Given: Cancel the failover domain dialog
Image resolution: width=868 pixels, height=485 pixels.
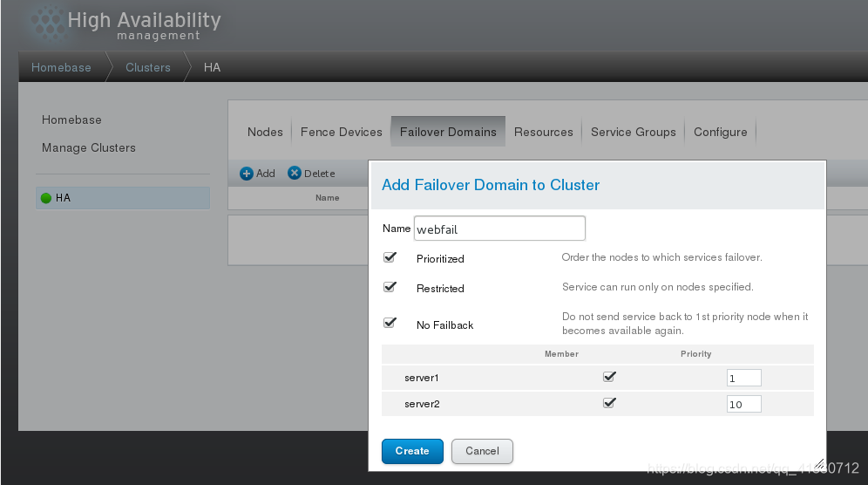Looking at the screenshot, I should click(x=482, y=451).
